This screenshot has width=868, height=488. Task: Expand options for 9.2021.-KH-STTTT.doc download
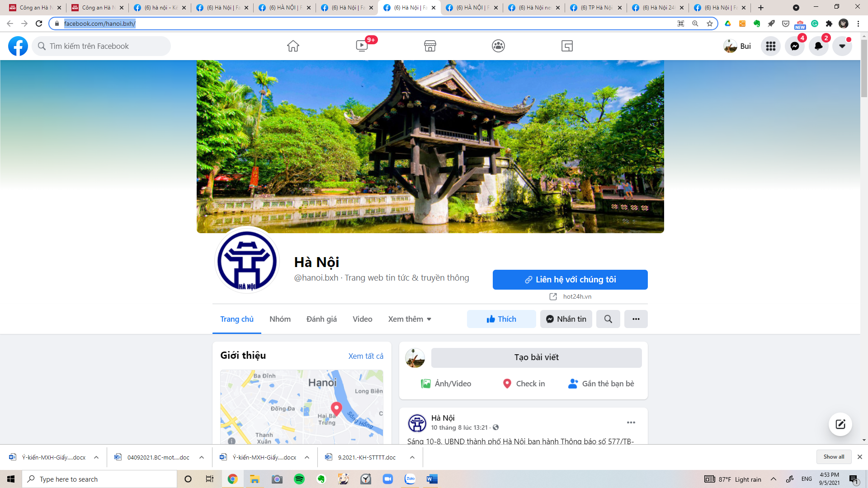(x=412, y=457)
